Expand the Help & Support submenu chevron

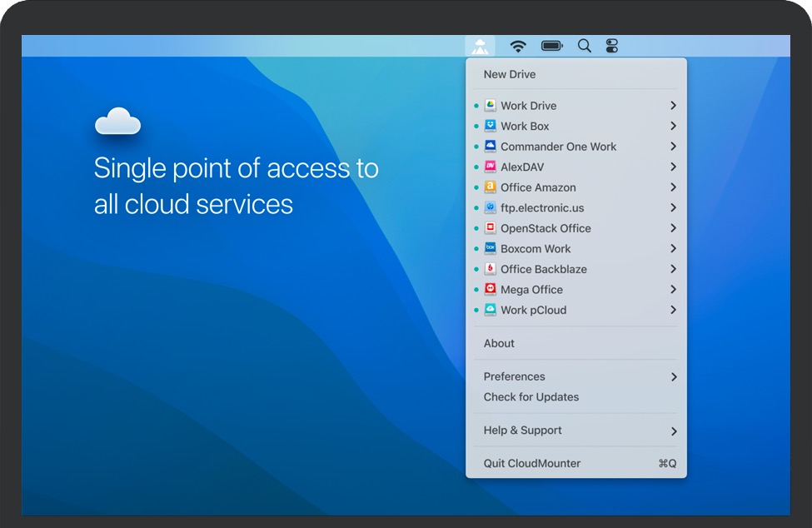(x=674, y=431)
